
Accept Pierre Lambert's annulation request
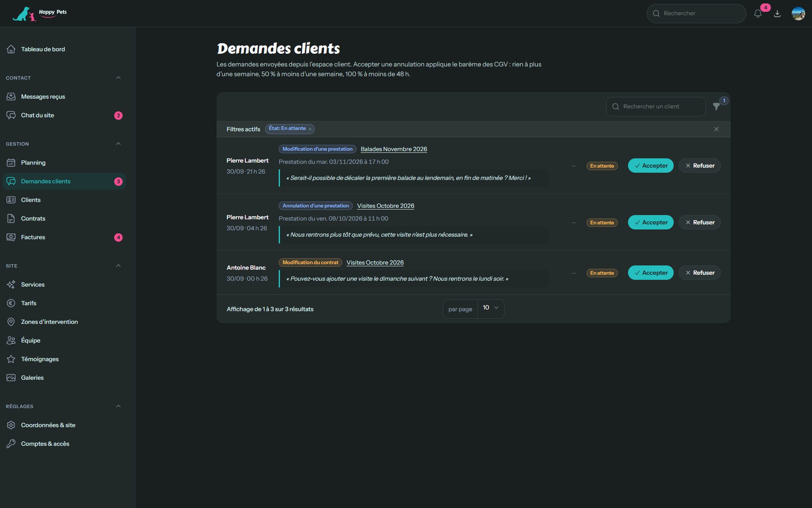(x=651, y=222)
